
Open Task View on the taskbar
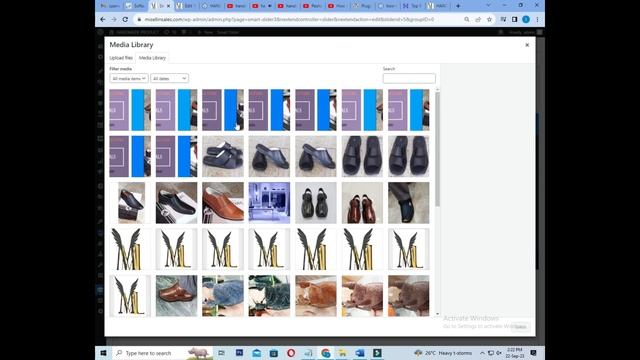click(222, 353)
